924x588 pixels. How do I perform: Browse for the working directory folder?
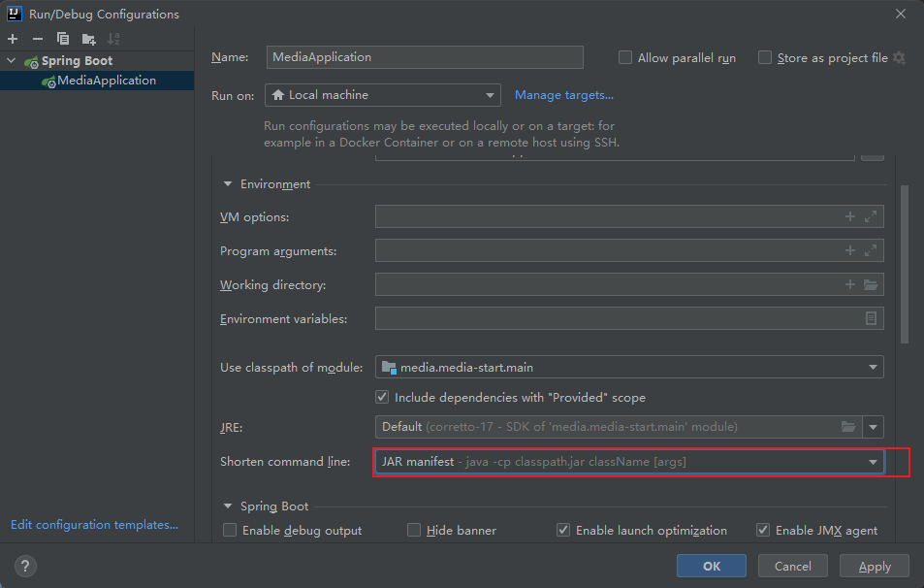(871, 285)
